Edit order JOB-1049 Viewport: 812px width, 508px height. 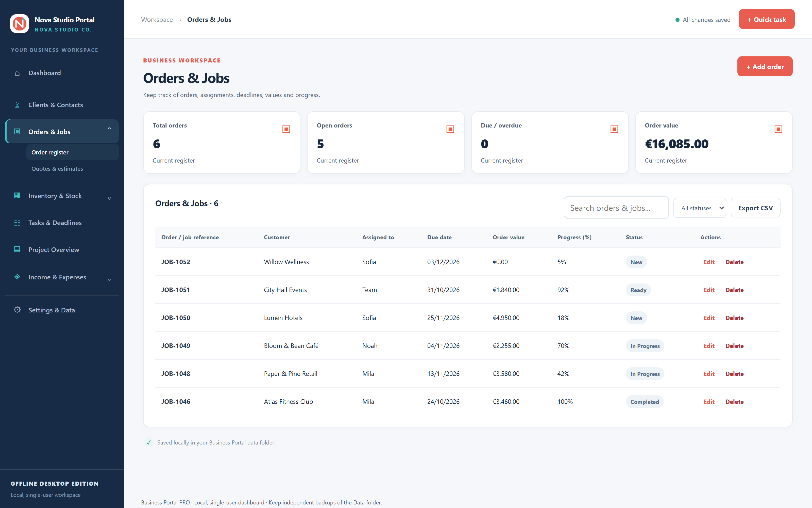click(x=709, y=345)
